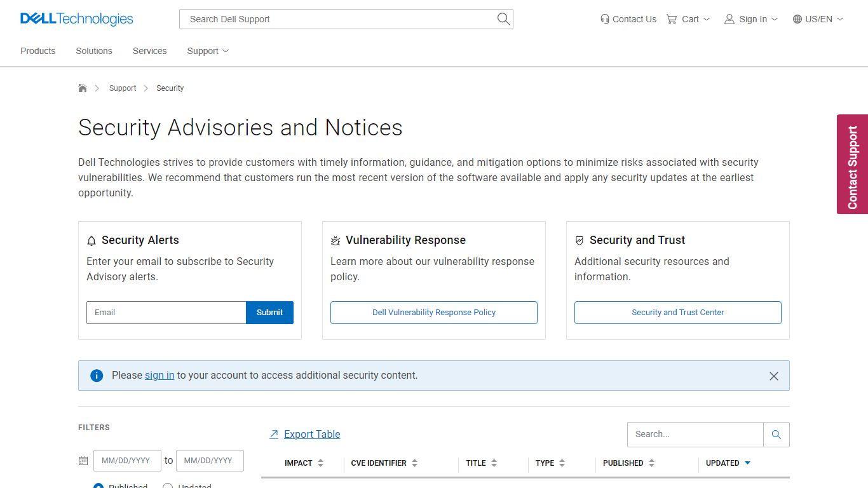The height and width of the screenshot is (488, 868).
Task: Click the search magnifier in Dell Support box
Action: pyautogui.click(x=503, y=19)
